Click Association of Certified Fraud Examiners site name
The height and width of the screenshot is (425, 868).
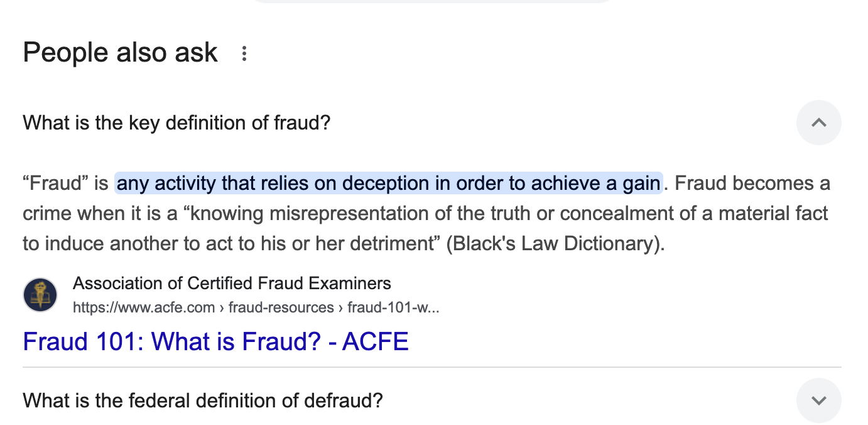click(232, 284)
